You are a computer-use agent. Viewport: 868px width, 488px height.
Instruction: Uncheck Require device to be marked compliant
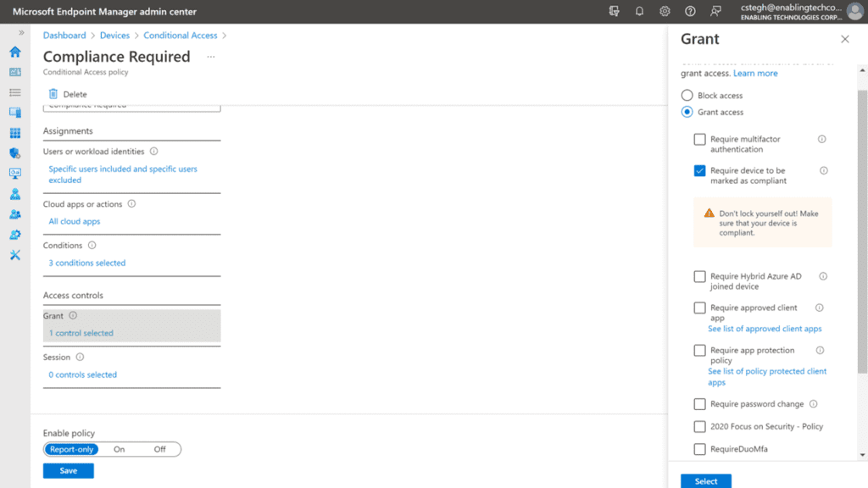click(x=699, y=170)
